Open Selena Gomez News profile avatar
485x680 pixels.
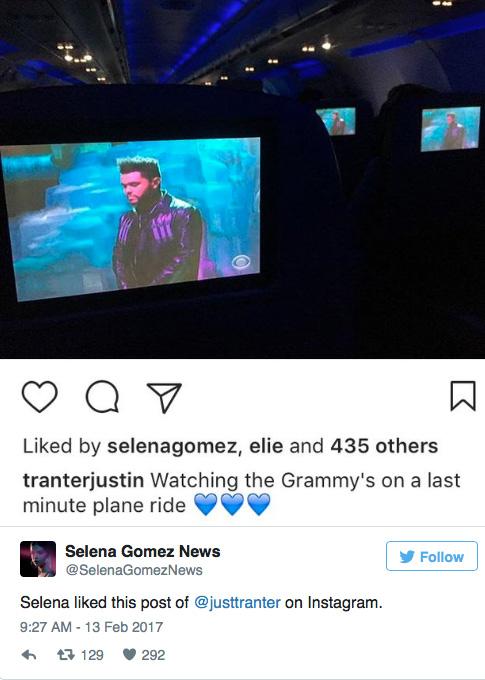coord(38,559)
